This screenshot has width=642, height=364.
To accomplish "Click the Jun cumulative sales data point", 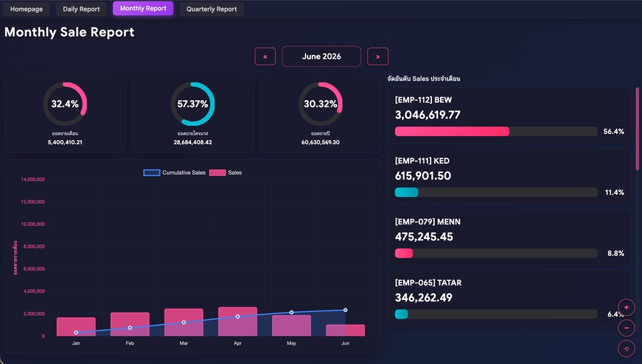I will click(x=345, y=310).
